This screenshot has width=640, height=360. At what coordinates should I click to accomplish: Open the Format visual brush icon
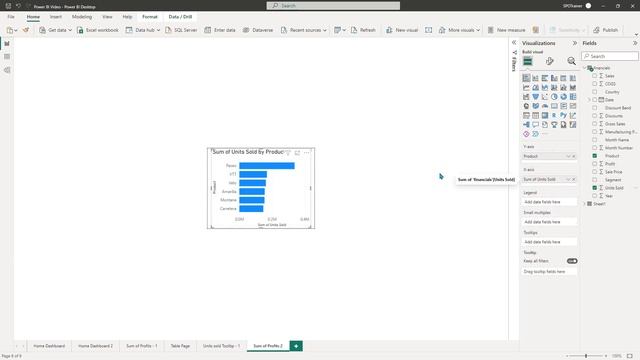(550, 61)
